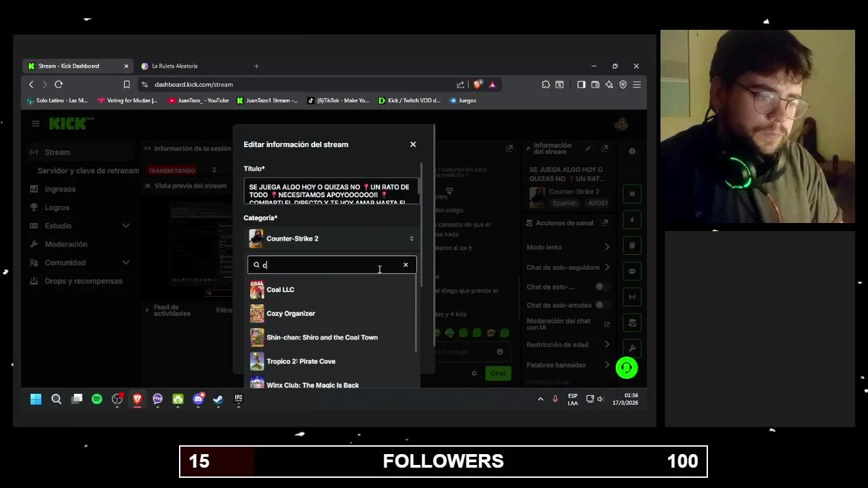Open Servidor y clave de retransmisión
Image resolution: width=868 pixels, height=488 pixels.
click(88, 171)
